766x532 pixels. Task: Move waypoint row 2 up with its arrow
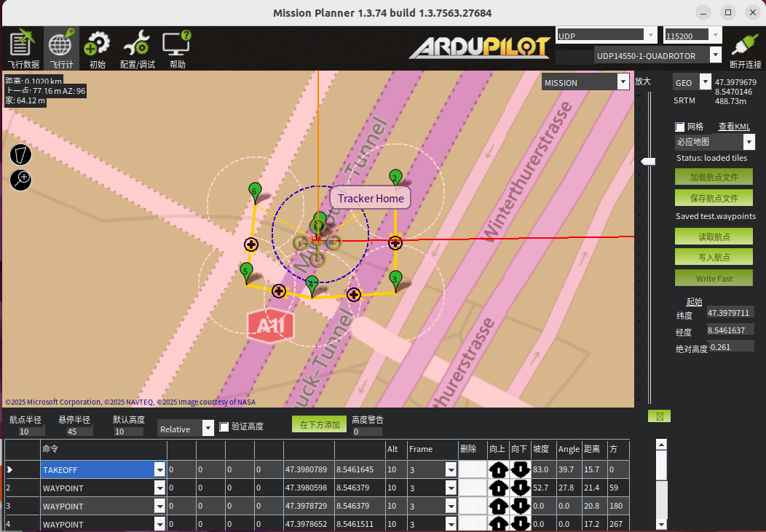click(x=498, y=488)
